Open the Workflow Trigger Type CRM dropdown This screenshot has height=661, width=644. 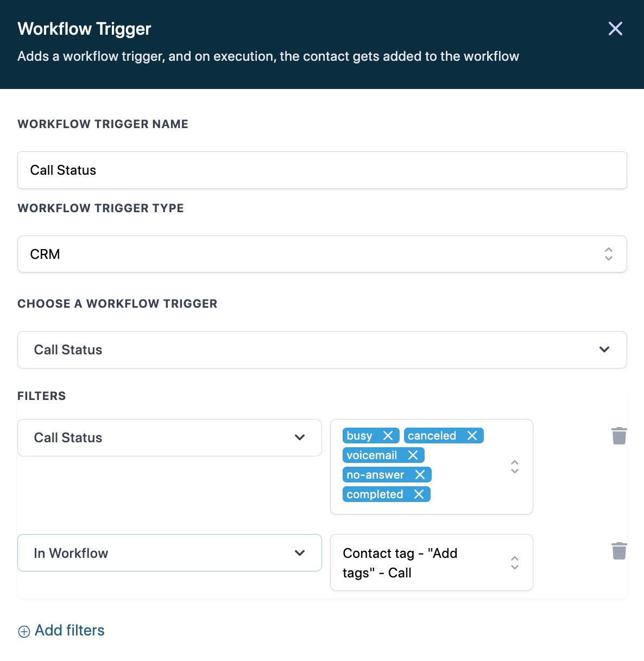(322, 254)
